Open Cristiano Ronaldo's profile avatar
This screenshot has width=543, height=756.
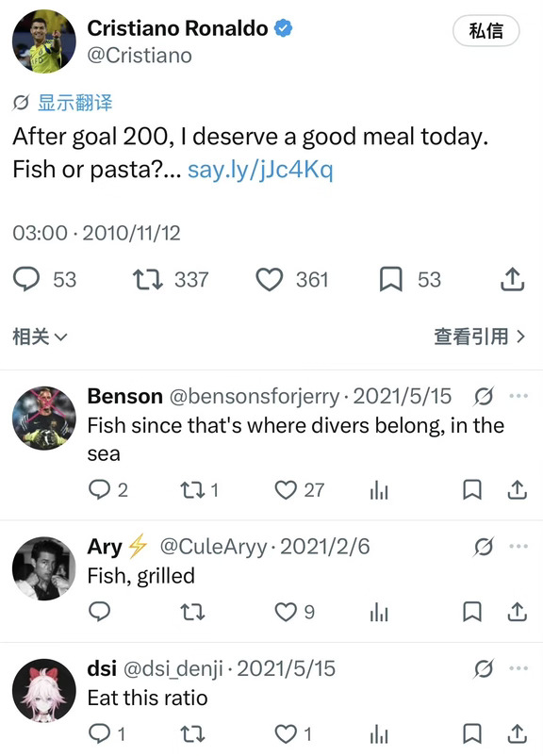(44, 41)
